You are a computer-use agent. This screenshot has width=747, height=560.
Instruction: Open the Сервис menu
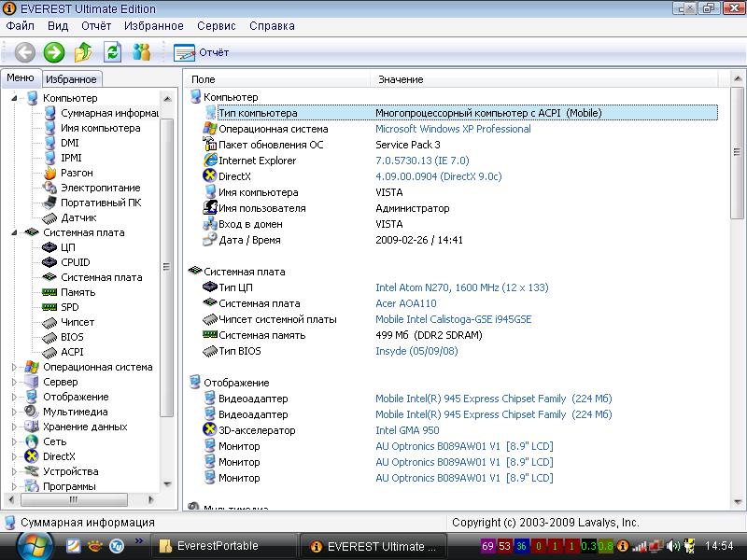217,26
